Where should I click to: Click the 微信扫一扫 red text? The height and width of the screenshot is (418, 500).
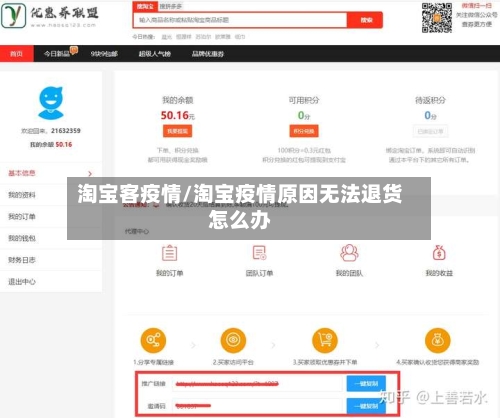(x=477, y=6)
